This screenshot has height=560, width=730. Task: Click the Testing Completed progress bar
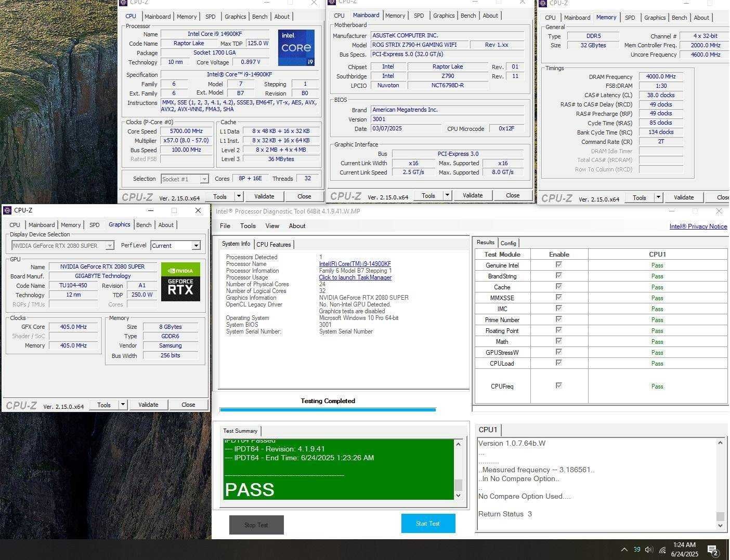(328, 410)
